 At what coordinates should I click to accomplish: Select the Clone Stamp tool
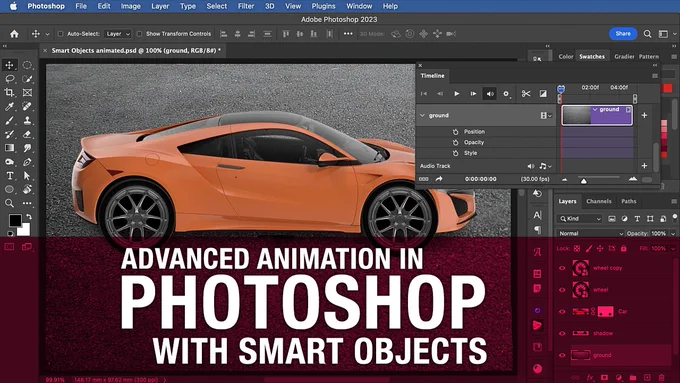[27, 120]
